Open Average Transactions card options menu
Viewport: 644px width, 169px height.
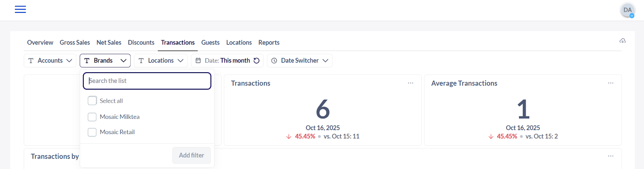610,83
